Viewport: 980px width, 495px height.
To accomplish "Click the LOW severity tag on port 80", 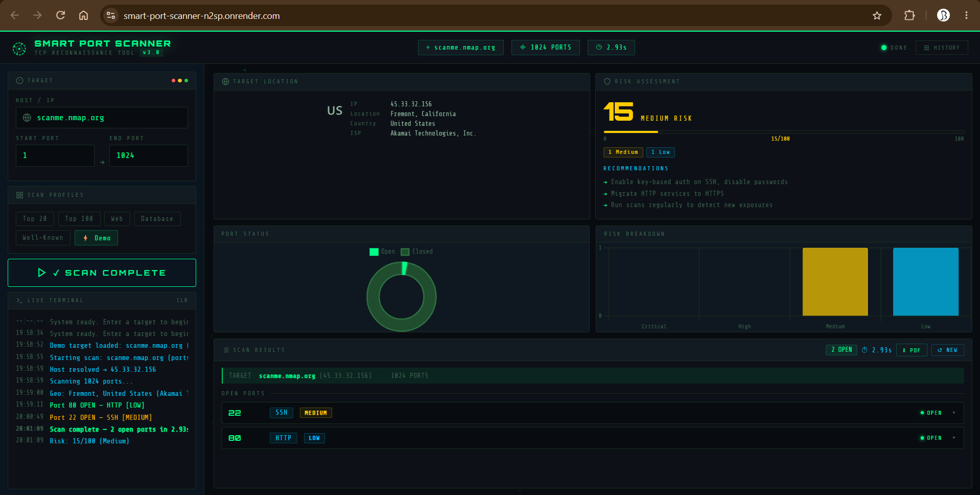I will [314, 438].
